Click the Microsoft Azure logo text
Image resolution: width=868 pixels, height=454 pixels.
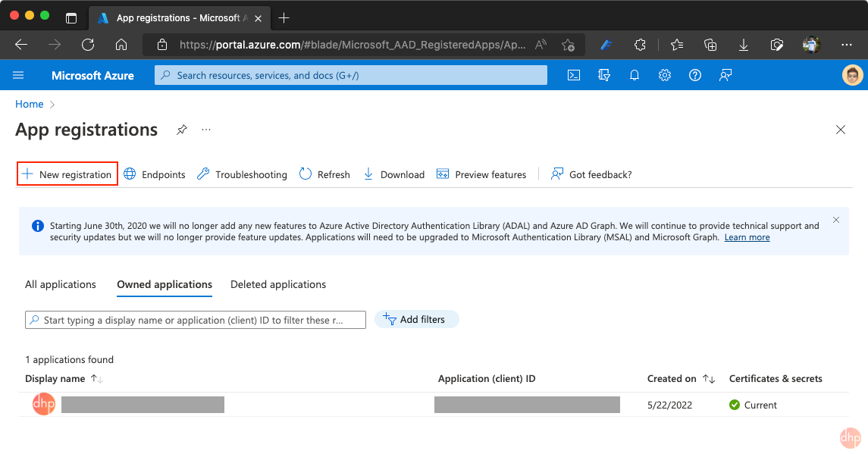point(92,75)
